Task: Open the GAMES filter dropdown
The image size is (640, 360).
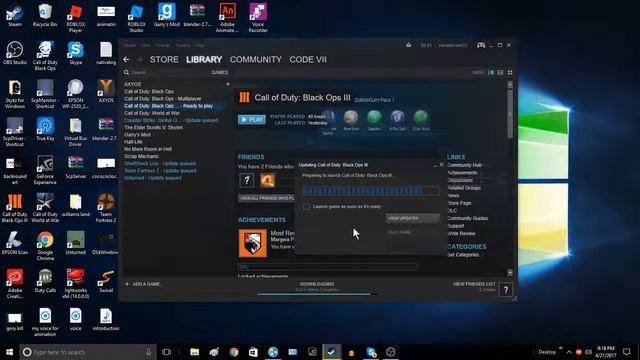Action: pos(220,72)
